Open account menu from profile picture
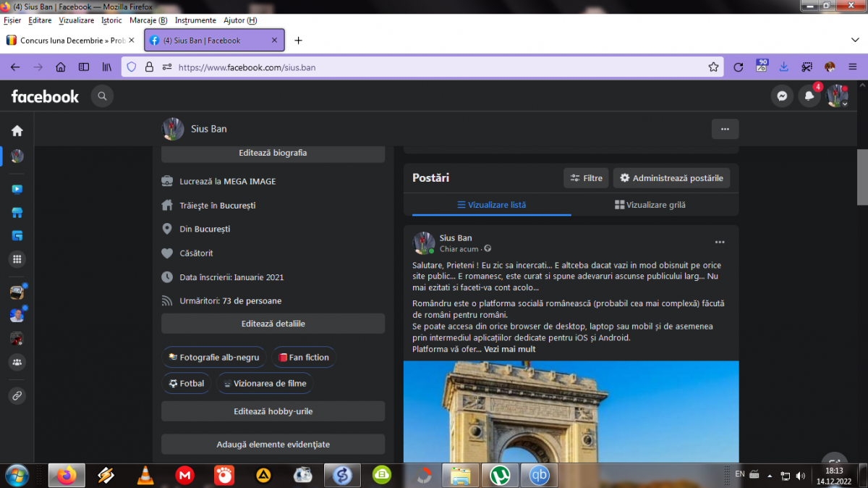Viewport: 868px width, 488px height. click(x=838, y=96)
